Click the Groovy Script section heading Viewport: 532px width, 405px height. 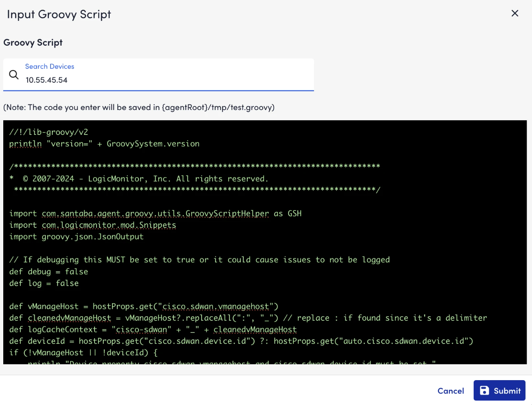(33, 42)
